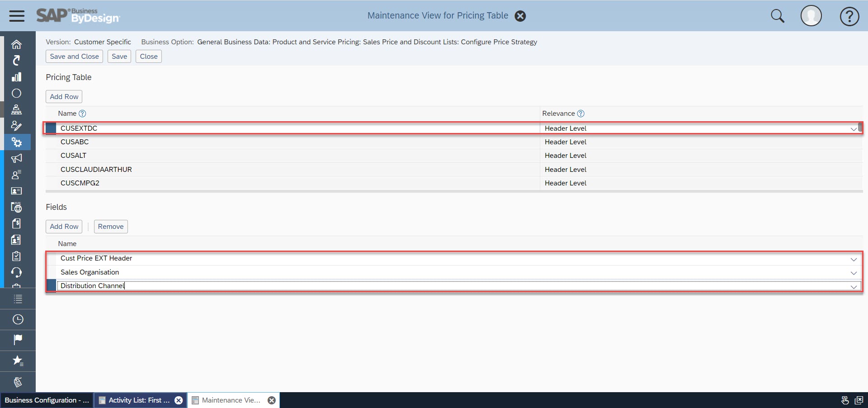Remove the selected field row

point(111,227)
